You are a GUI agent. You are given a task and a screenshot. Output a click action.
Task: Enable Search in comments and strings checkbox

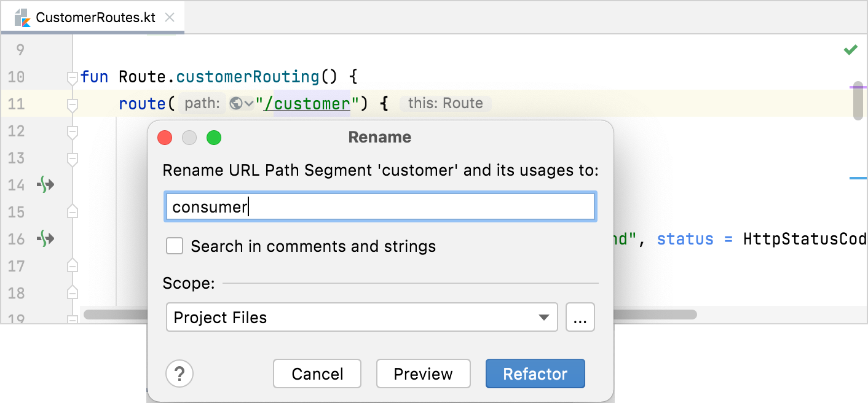[175, 246]
